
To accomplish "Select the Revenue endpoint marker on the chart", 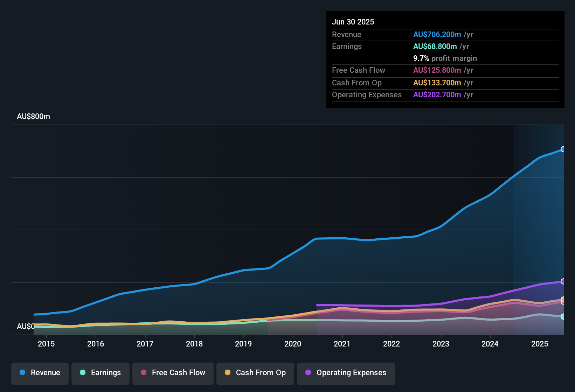I will pos(563,149).
